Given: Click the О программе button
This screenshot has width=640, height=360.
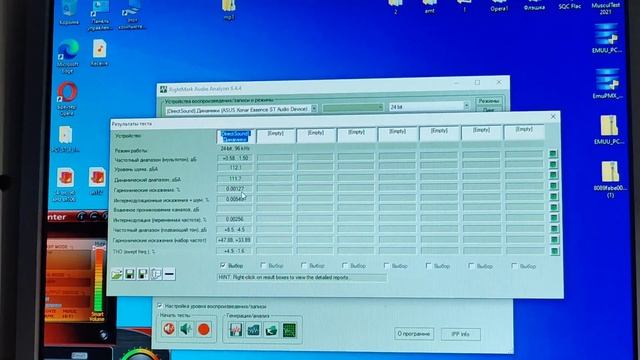Looking at the screenshot, I should [x=414, y=333].
